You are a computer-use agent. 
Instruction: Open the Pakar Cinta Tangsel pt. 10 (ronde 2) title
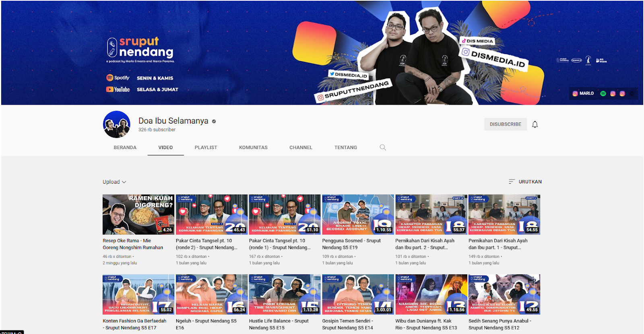206,244
